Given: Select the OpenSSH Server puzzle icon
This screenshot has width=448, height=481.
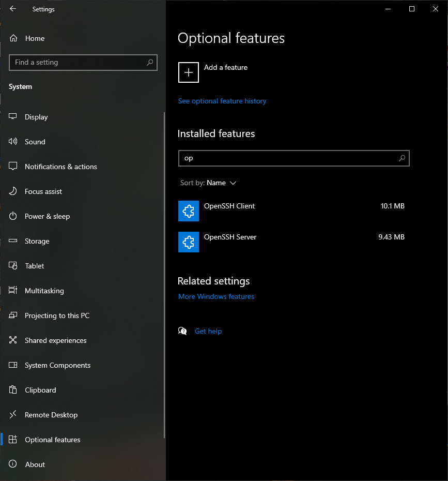Looking at the screenshot, I should coord(189,242).
